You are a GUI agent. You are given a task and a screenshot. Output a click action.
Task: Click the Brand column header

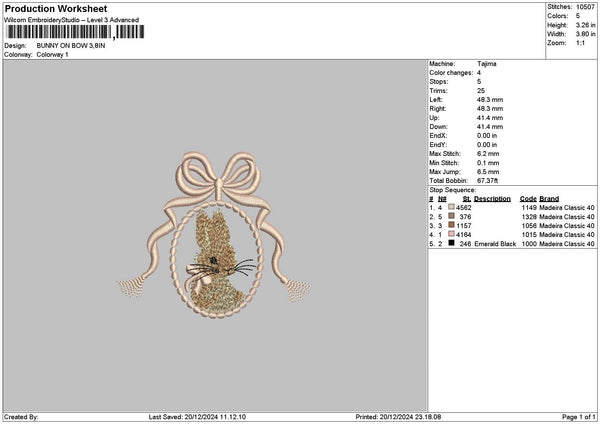click(549, 198)
